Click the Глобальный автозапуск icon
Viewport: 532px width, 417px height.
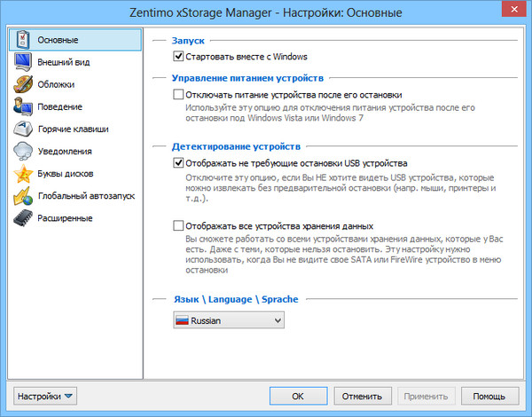23,196
